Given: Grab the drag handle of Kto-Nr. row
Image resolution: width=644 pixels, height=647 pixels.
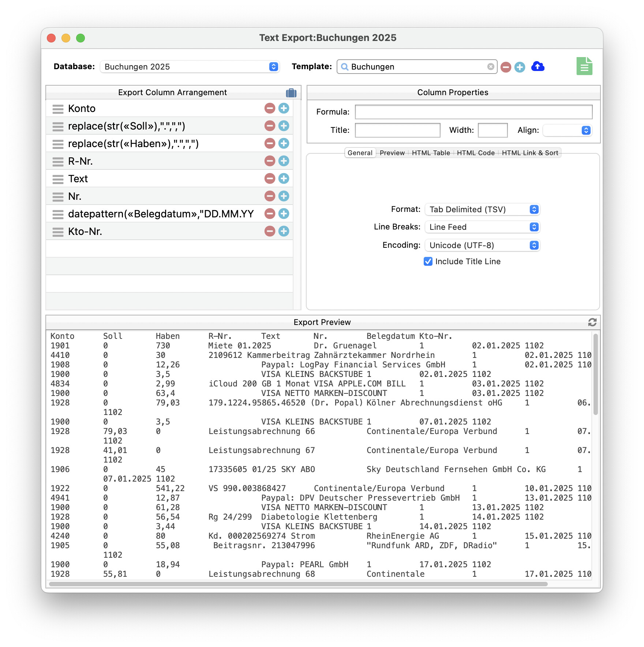Looking at the screenshot, I should [58, 232].
